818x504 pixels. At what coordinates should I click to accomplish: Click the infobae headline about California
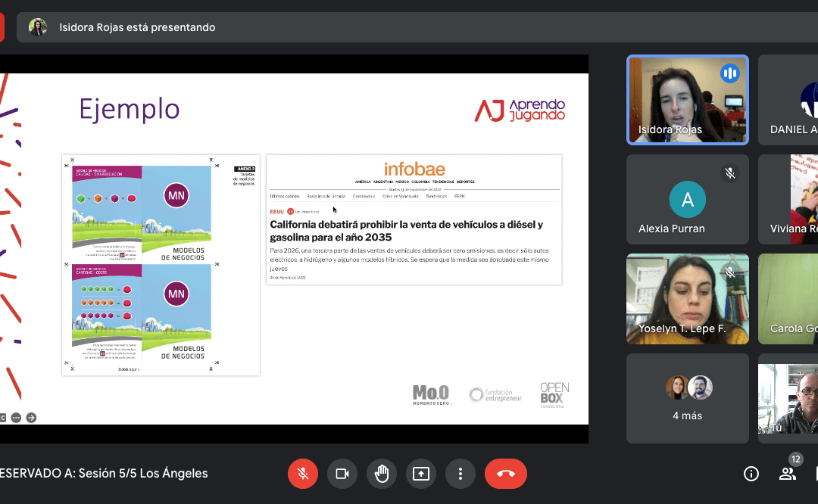[x=407, y=231]
